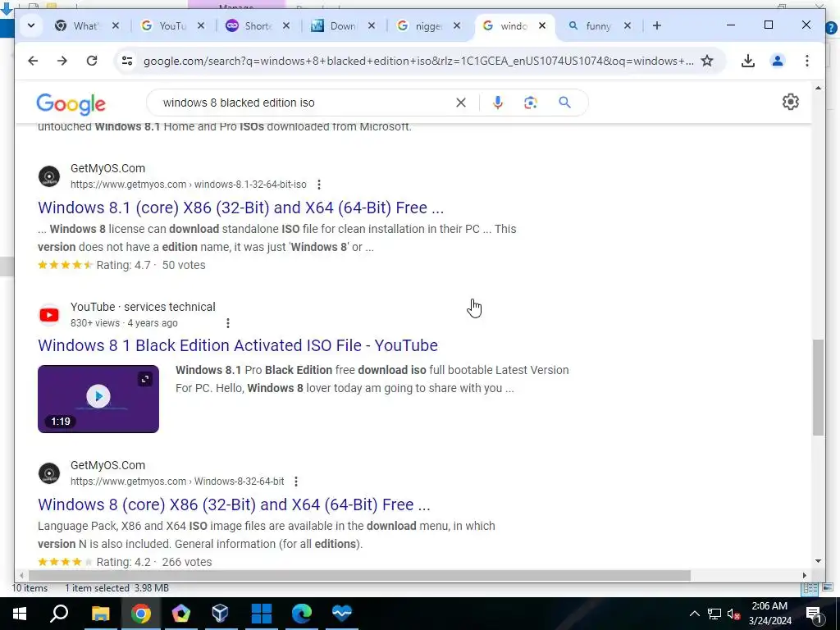
Task: Switch to the "funny" search tab
Action: point(598,25)
